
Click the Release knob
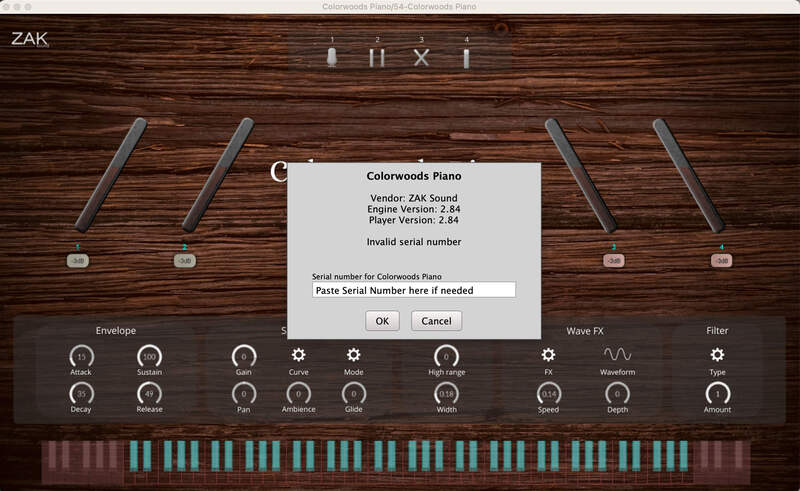click(x=149, y=394)
